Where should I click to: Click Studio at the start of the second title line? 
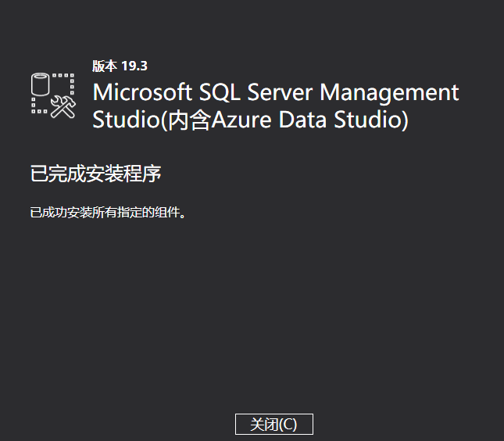point(125,120)
